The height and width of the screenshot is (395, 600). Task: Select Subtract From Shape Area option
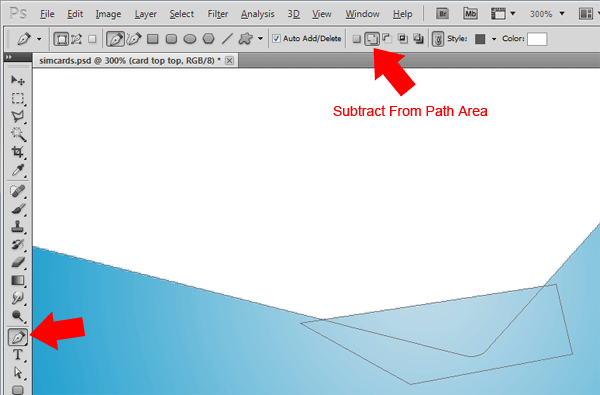[x=387, y=38]
